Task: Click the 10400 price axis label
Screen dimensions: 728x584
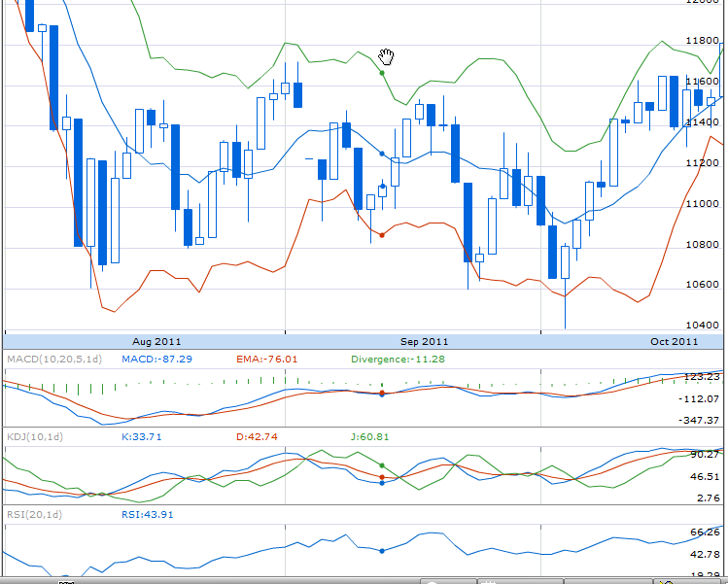Action: pos(702,325)
